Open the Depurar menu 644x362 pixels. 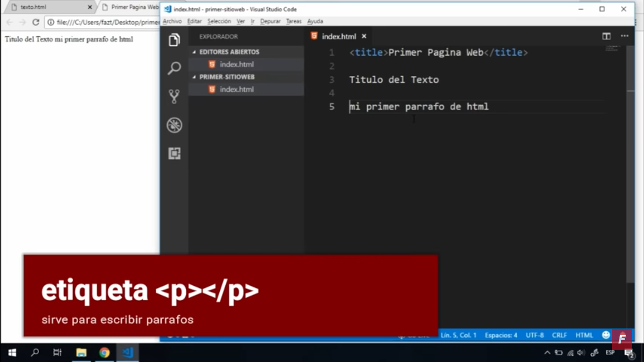[x=270, y=21]
